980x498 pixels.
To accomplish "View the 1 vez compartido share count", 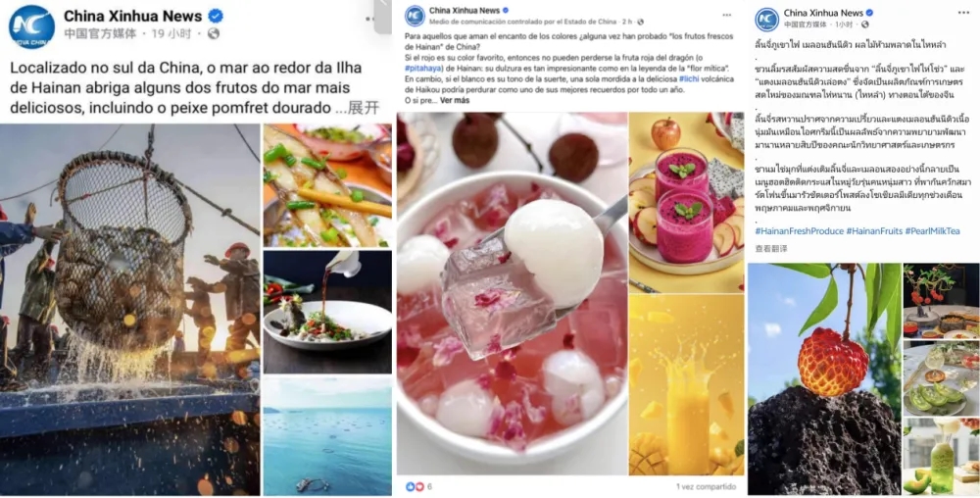I will pos(706,486).
